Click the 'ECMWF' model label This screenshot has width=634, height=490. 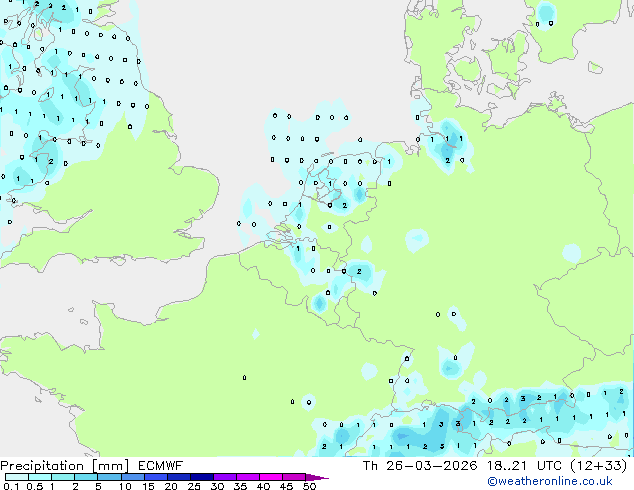pyautogui.click(x=161, y=466)
